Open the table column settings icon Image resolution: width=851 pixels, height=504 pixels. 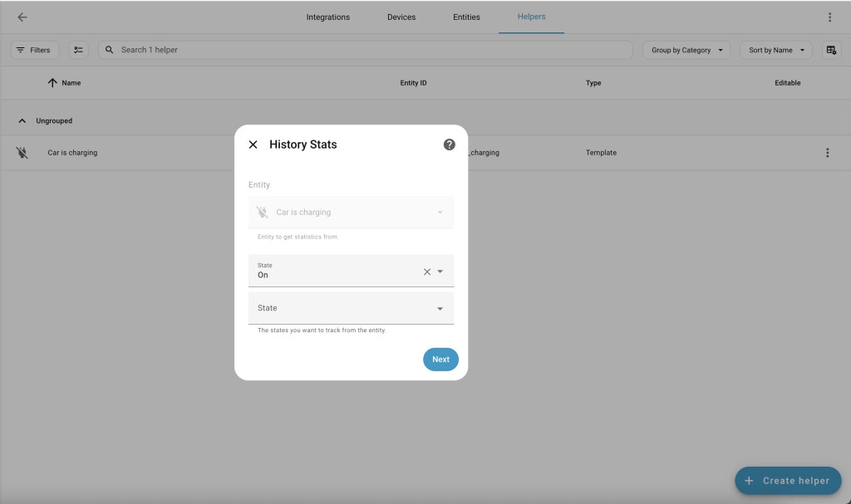(831, 50)
